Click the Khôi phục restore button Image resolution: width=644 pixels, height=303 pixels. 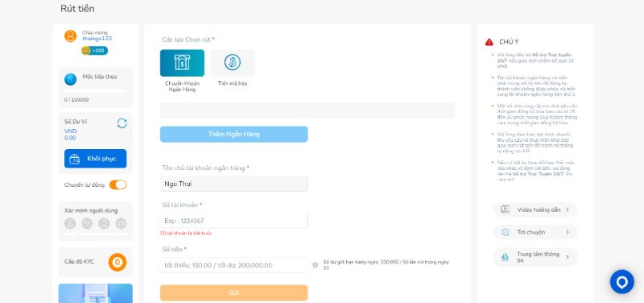95,159
